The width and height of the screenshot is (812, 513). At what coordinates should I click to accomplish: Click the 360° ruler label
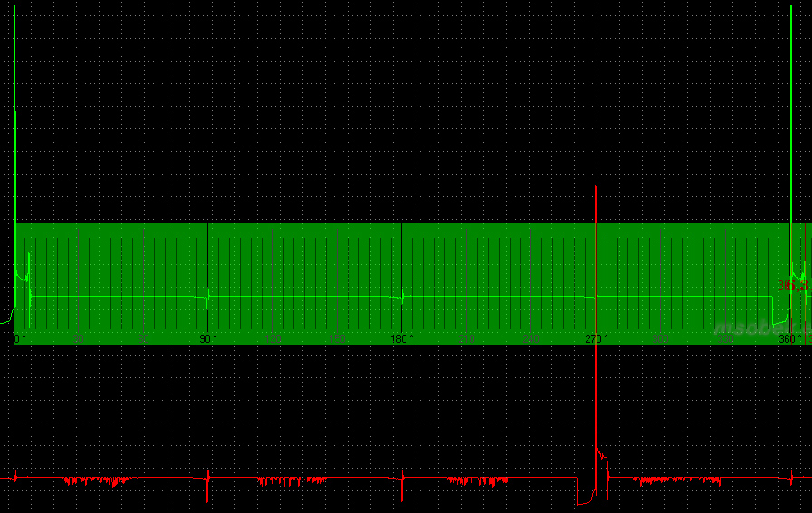[790, 339]
